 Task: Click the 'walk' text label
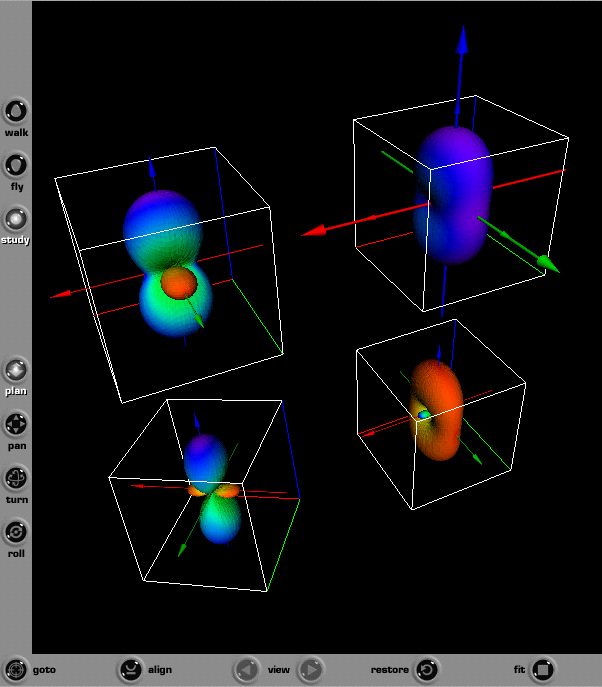(x=16, y=133)
